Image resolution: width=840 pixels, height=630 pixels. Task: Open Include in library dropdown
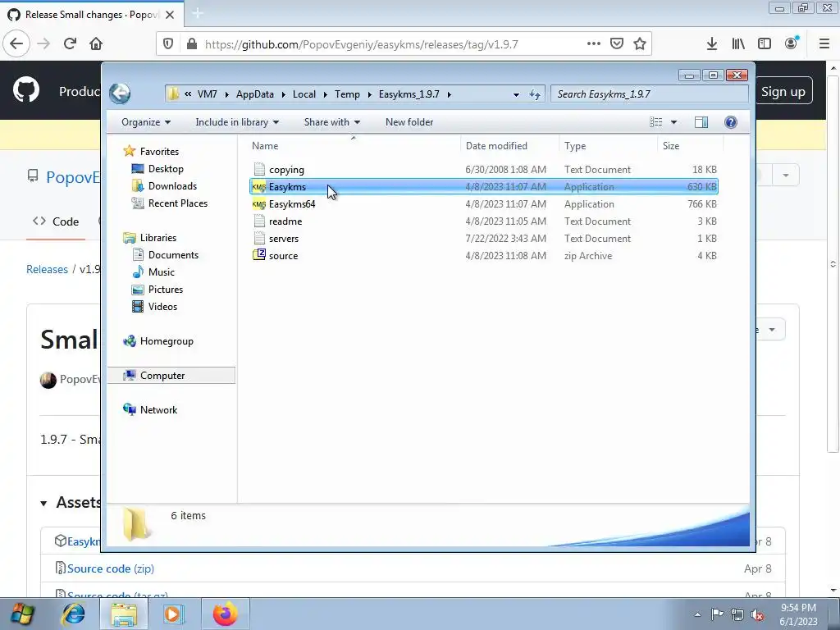click(x=237, y=122)
